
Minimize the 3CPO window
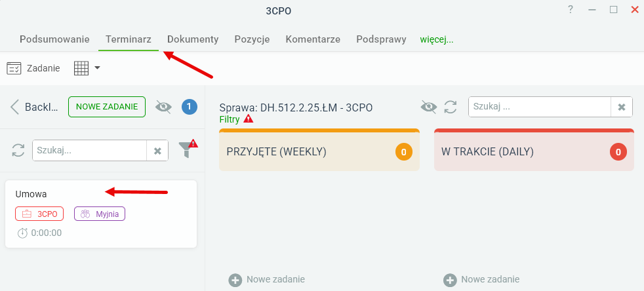[x=592, y=10]
